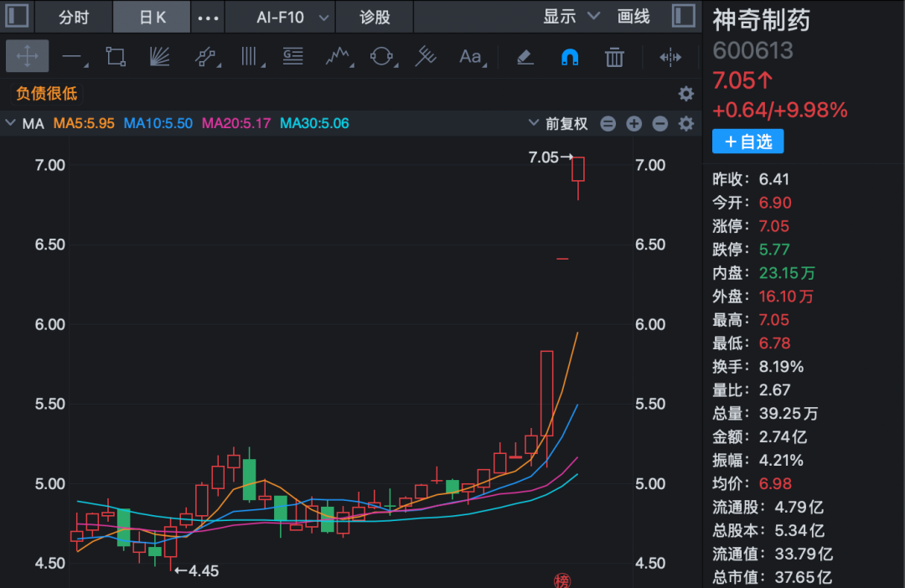Image resolution: width=905 pixels, height=588 pixels.
Task: Open settings gear beside 负债很低 tag
Action: click(x=685, y=94)
